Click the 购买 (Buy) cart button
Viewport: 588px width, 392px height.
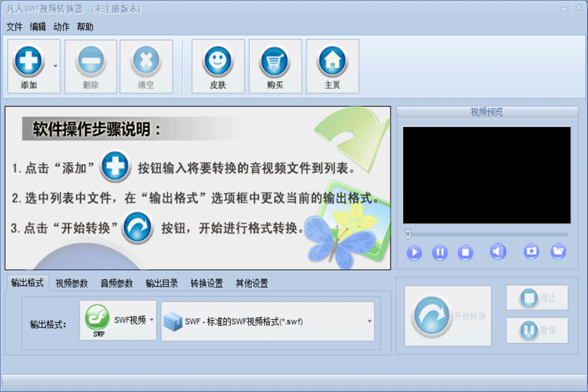(275, 66)
